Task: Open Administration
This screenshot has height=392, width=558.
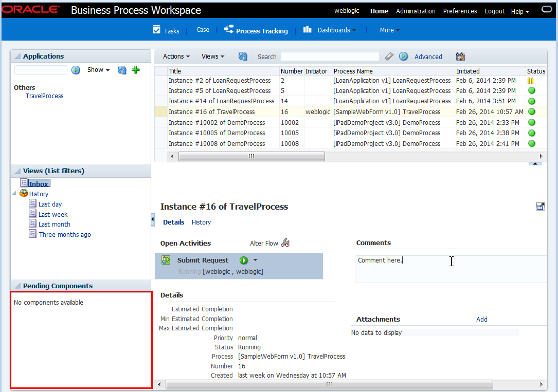Action: [416, 11]
